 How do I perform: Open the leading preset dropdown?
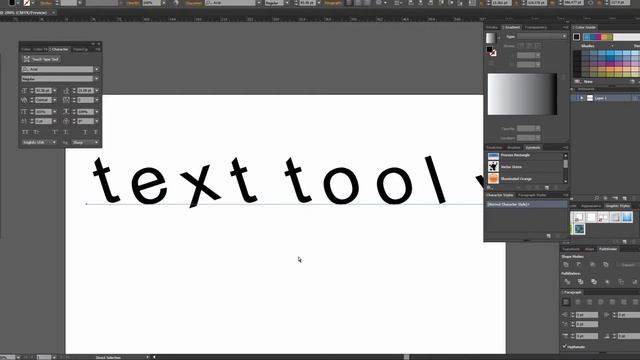tap(97, 91)
